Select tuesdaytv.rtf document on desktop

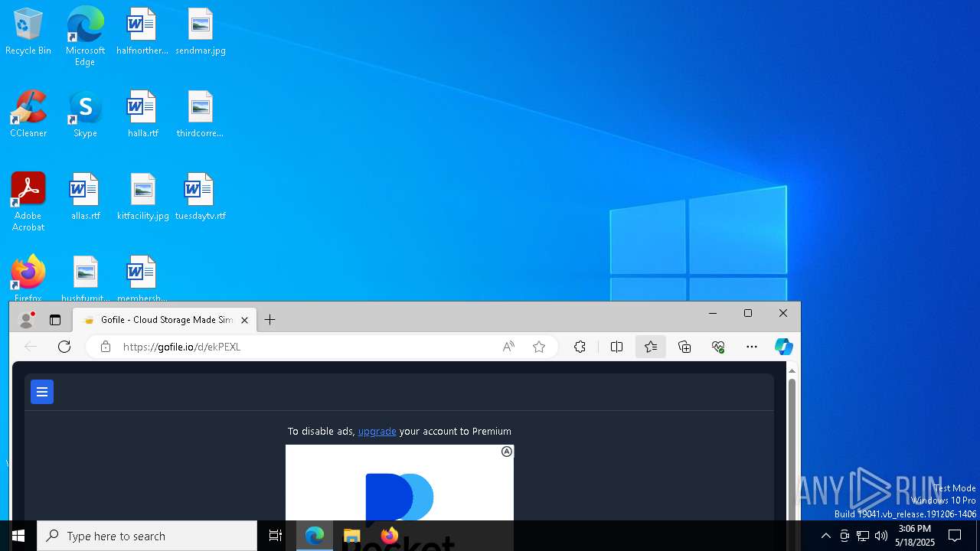click(x=200, y=197)
